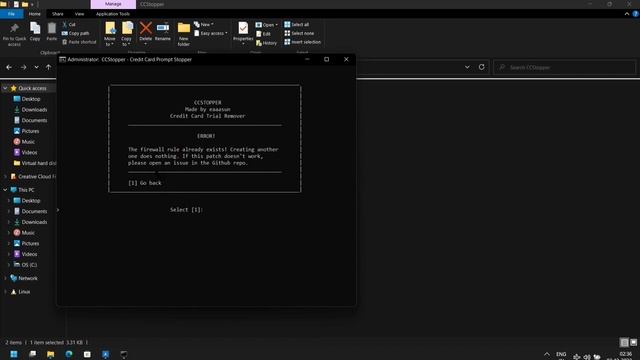The image size is (640, 360).
Task: Open the taskbar terminal window icon
Action: pos(124,354)
